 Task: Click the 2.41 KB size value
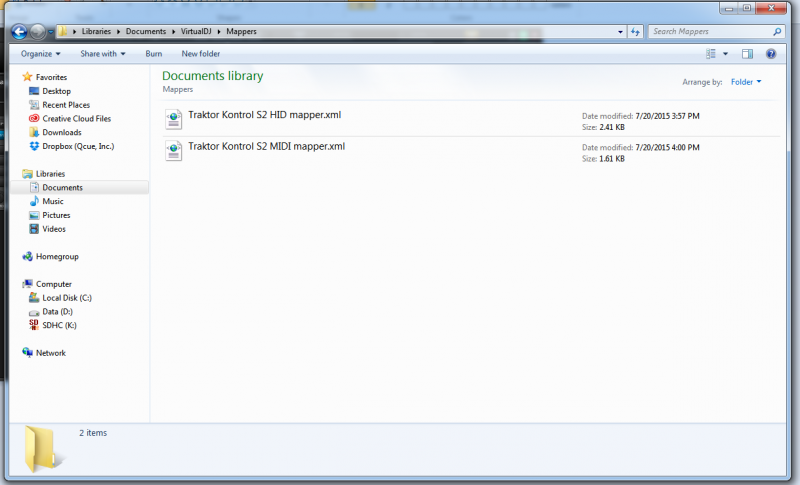612,127
